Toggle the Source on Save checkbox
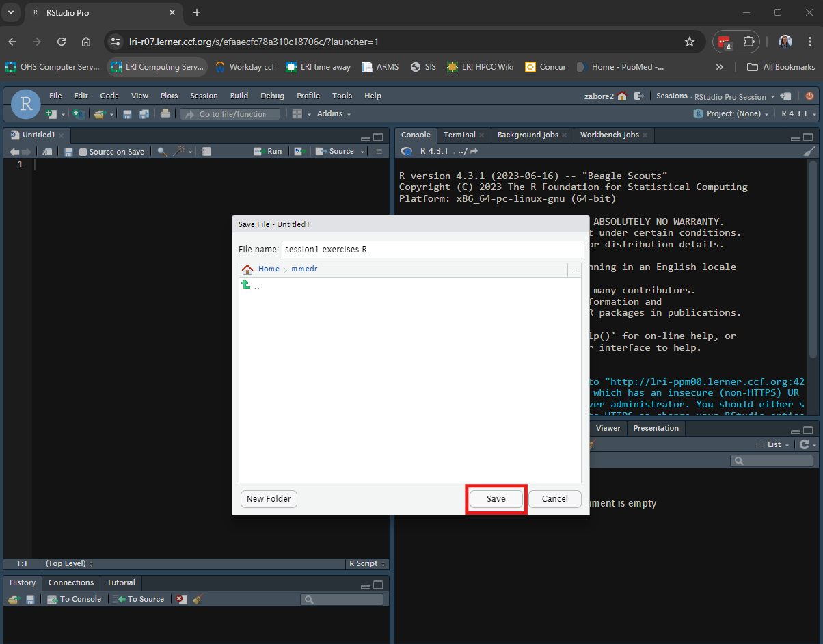The image size is (823, 644). [x=83, y=152]
